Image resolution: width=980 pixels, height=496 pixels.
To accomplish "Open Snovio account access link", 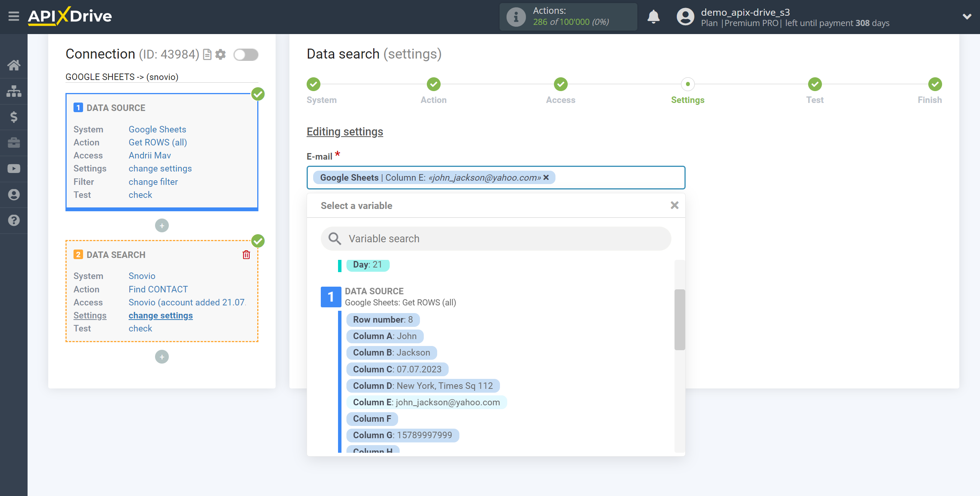I will (187, 302).
